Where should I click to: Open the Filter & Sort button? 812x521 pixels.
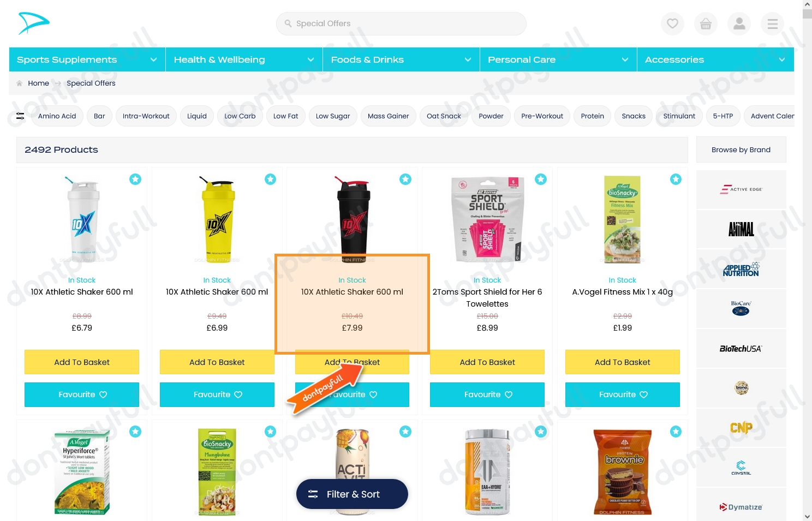352,494
